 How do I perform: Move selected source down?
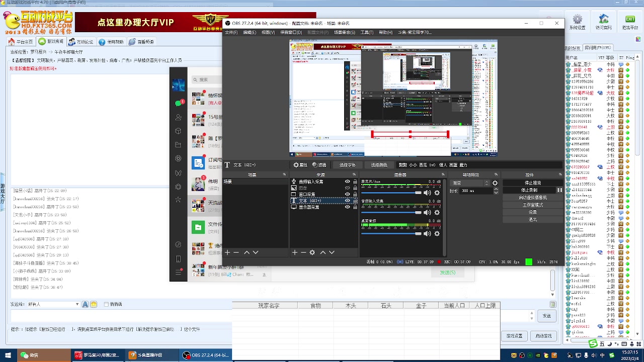332,252
